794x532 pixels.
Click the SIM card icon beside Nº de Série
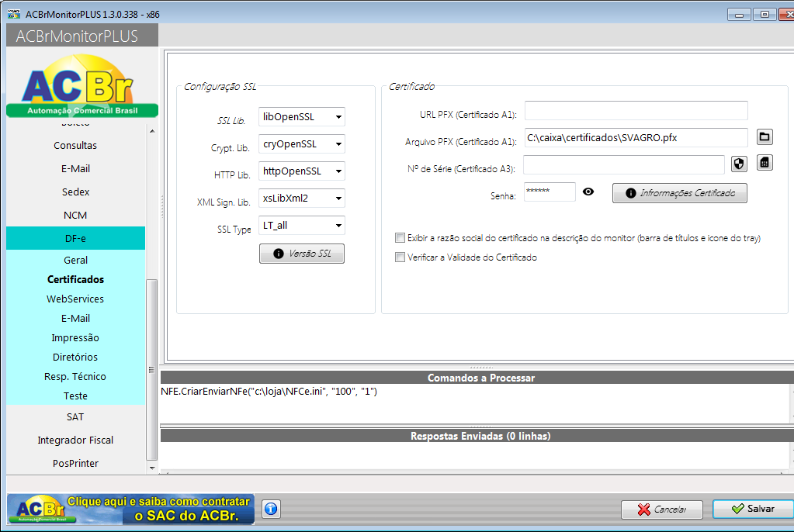tap(765, 163)
